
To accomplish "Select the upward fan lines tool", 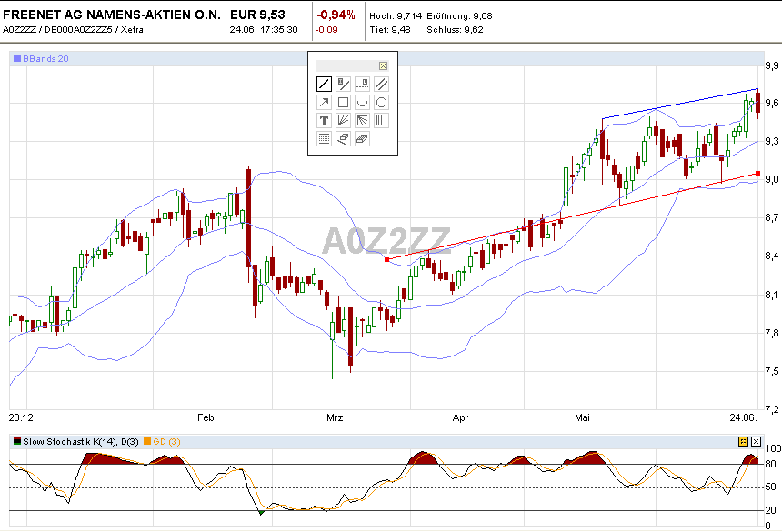I will tap(343, 121).
